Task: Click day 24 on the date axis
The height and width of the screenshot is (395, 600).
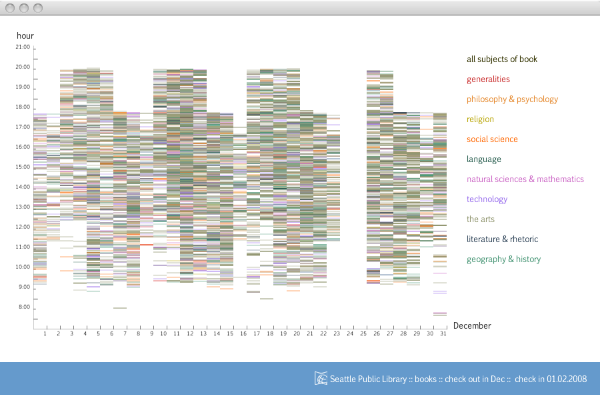Action: [x=350, y=334]
